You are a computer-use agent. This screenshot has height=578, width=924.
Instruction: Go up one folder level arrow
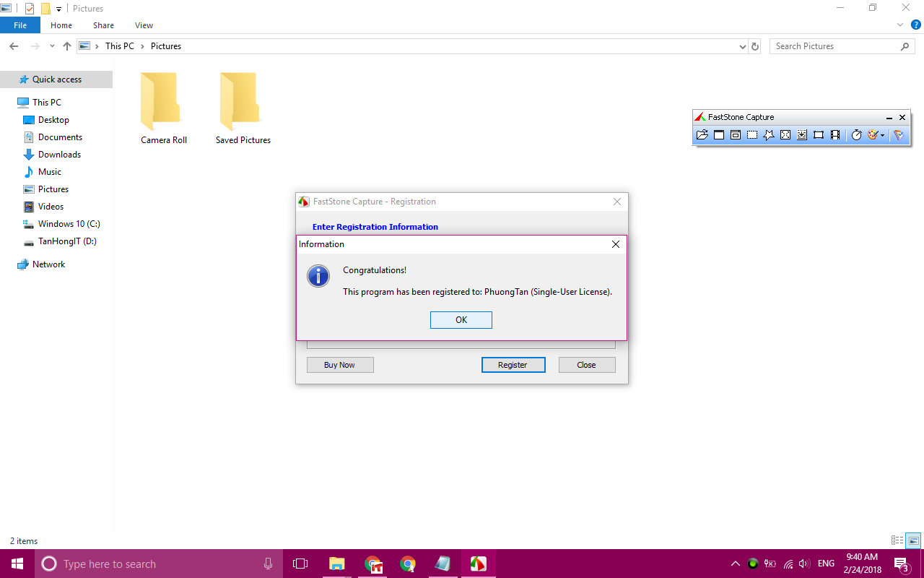click(67, 46)
